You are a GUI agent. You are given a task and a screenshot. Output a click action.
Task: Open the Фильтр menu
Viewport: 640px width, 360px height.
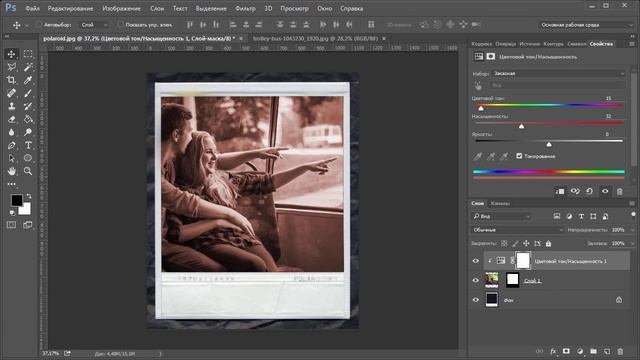245,8
